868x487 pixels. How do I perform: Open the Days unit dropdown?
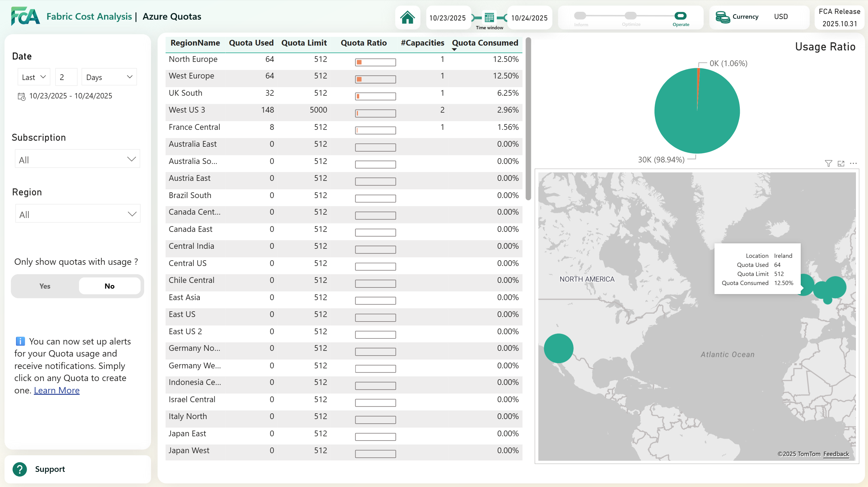109,77
